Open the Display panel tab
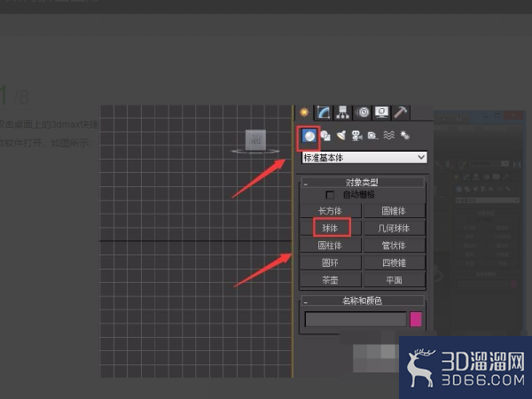The image size is (532, 399). pos(381,113)
